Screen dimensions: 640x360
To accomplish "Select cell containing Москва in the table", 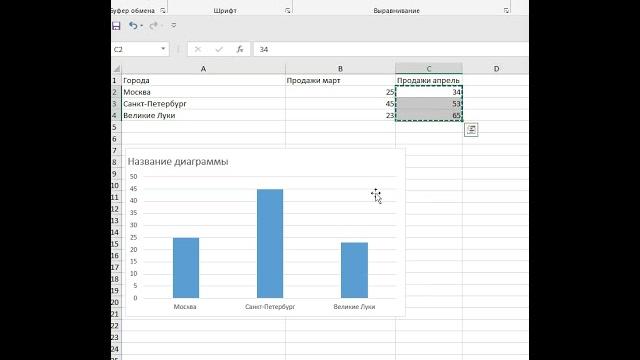I will pos(203,92).
